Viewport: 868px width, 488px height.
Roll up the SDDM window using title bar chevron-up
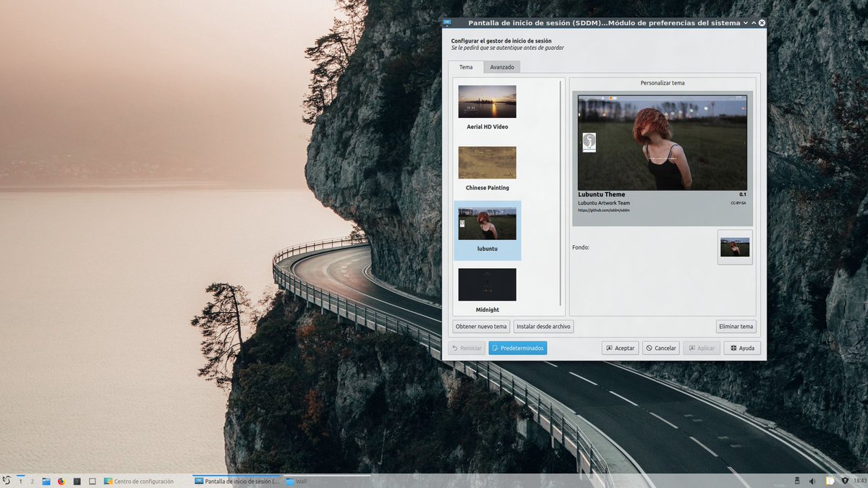[x=754, y=22]
